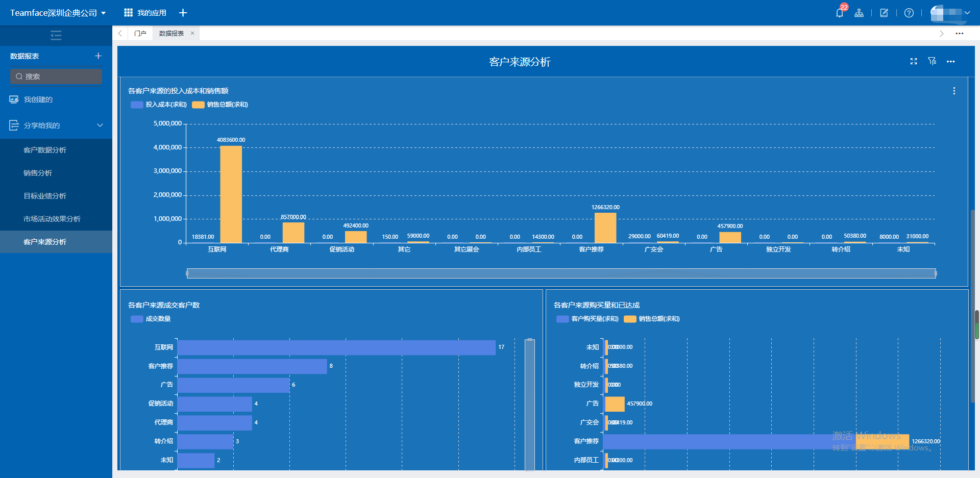Toggle the 成交数量 legend series
The height and width of the screenshot is (478, 980).
point(151,319)
